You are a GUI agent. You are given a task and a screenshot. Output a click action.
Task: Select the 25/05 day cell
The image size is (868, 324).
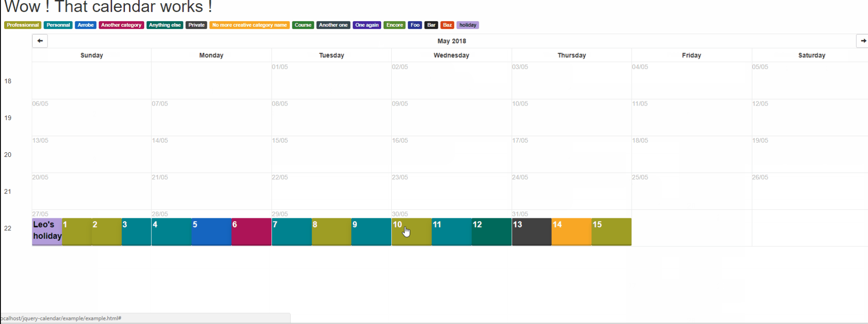(691, 192)
